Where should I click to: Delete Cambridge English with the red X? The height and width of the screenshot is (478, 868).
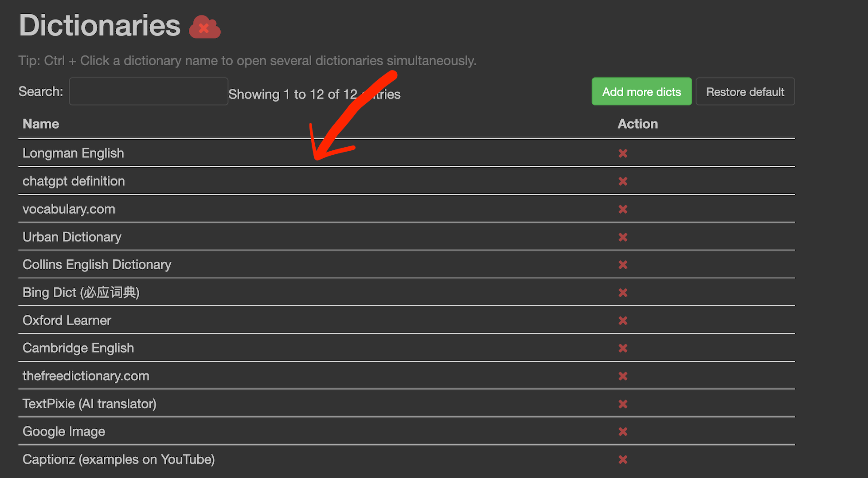tap(623, 349)
